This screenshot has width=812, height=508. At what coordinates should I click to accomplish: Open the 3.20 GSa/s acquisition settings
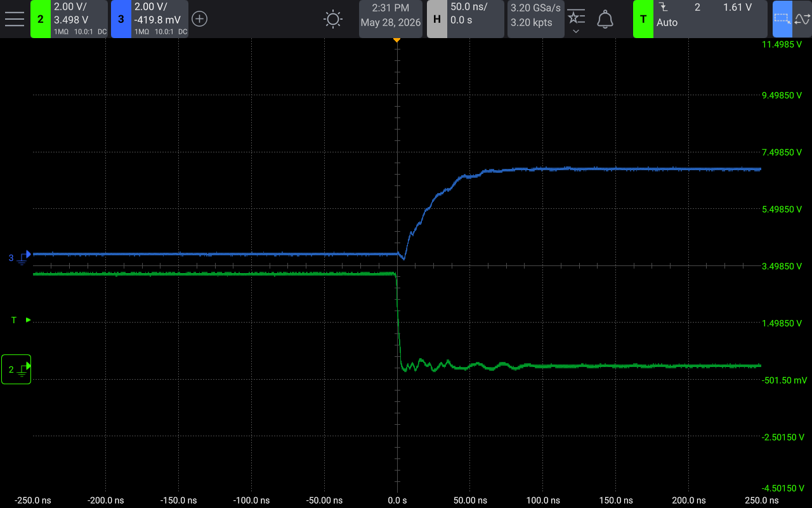pos(536,8)
